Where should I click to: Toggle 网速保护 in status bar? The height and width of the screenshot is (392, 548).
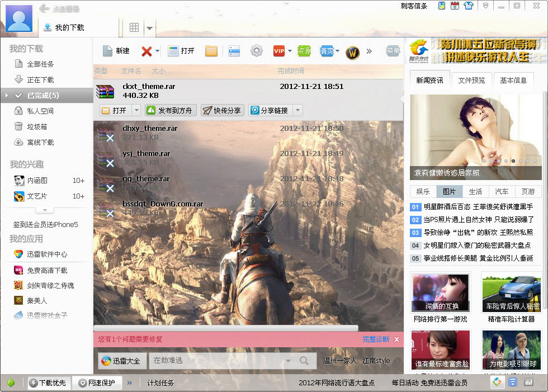[x=98, y=383]
